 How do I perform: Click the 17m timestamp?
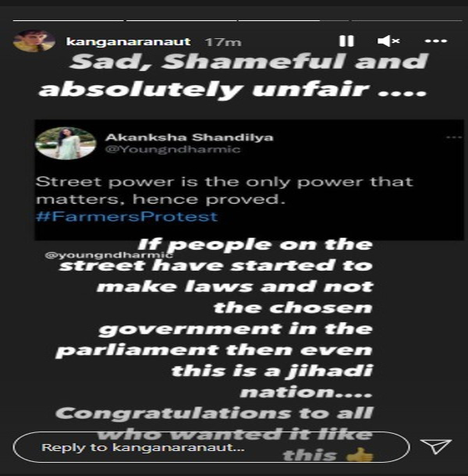point(223,42)
